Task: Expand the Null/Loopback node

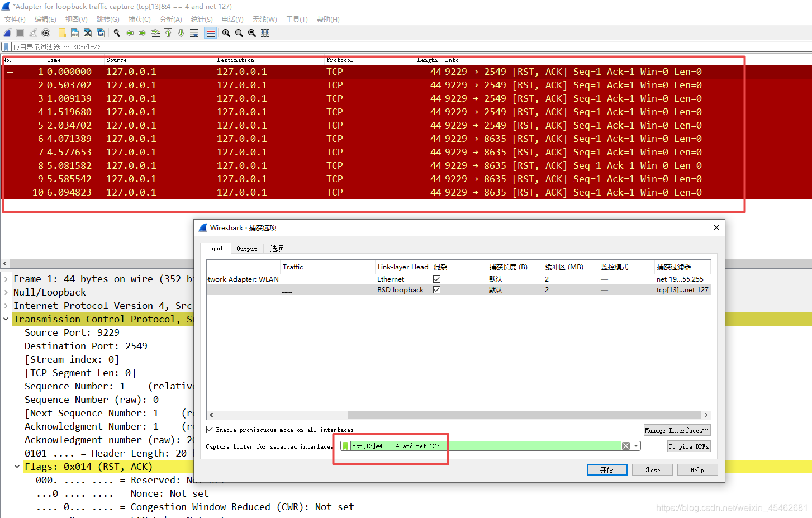Action: [6, 292]
